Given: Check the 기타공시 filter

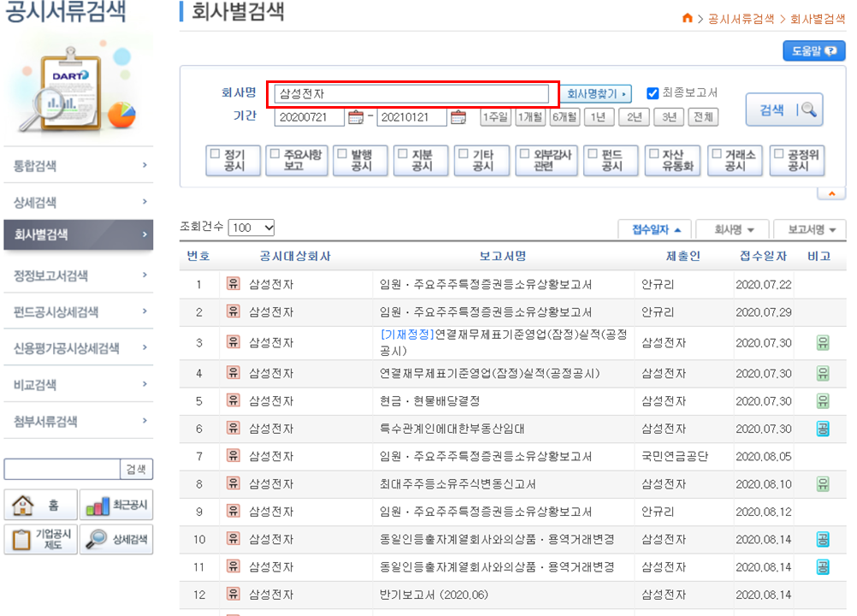Looking at the screenshot, I should [x=464, y=154].
